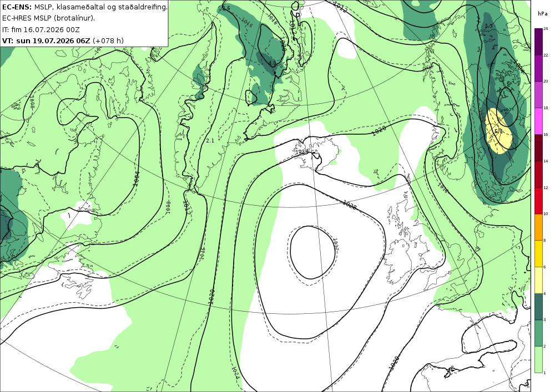Pick the orange 8-10 hPa legend swatch
The width and height of the screenshot is (555, 392).
[538, 227]
